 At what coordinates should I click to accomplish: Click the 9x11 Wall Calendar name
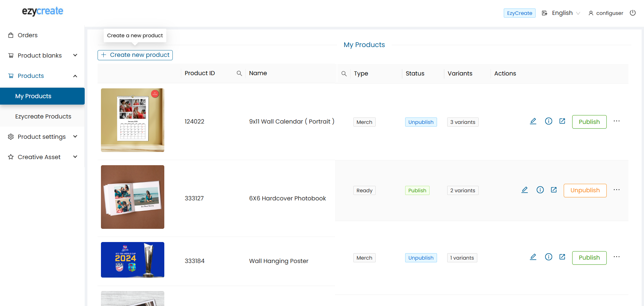(292, 122)
